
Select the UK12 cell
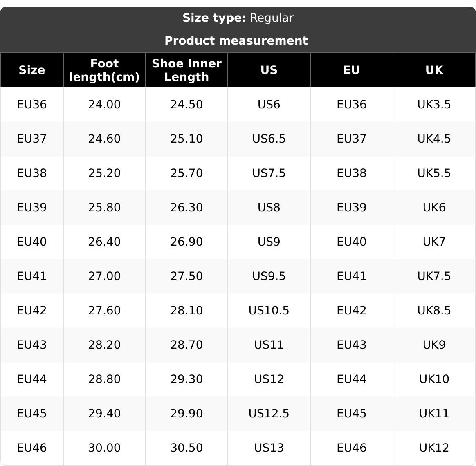(434, 448)
